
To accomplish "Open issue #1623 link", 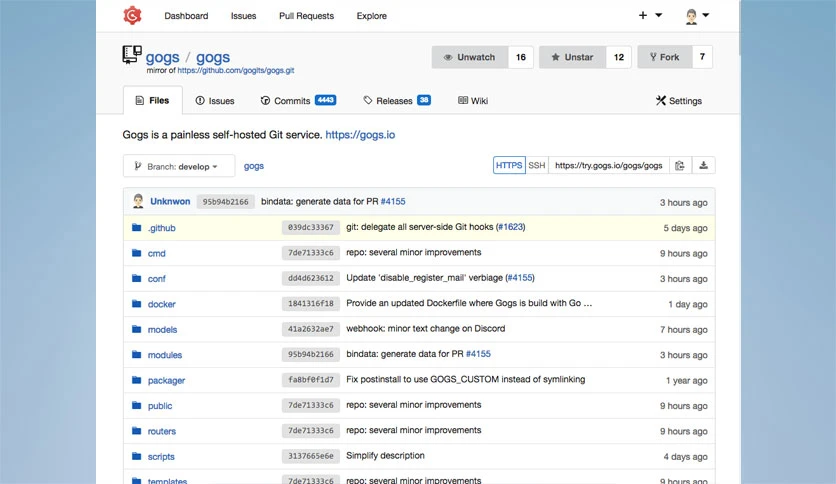I will (511, 227).
